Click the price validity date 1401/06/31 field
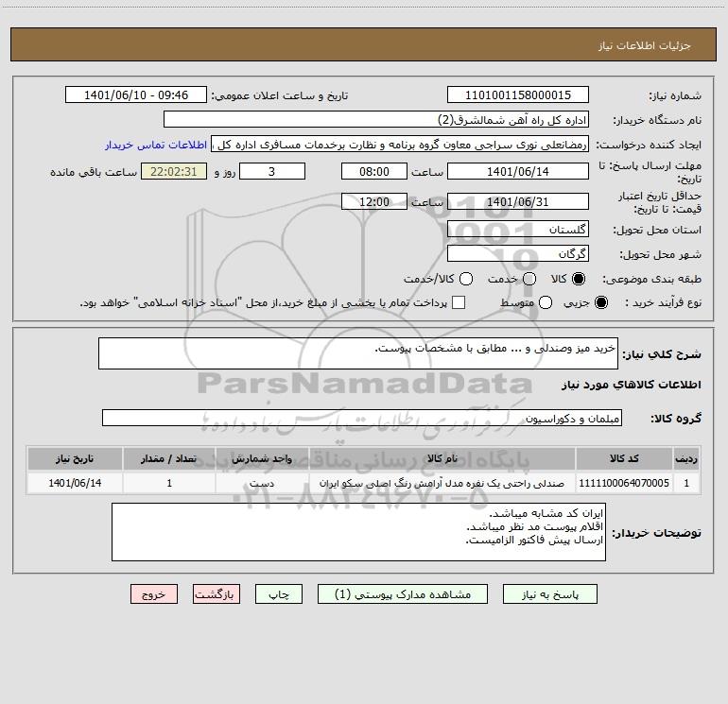Viewport: 728px width, 704px height. (x=518, y=201)
